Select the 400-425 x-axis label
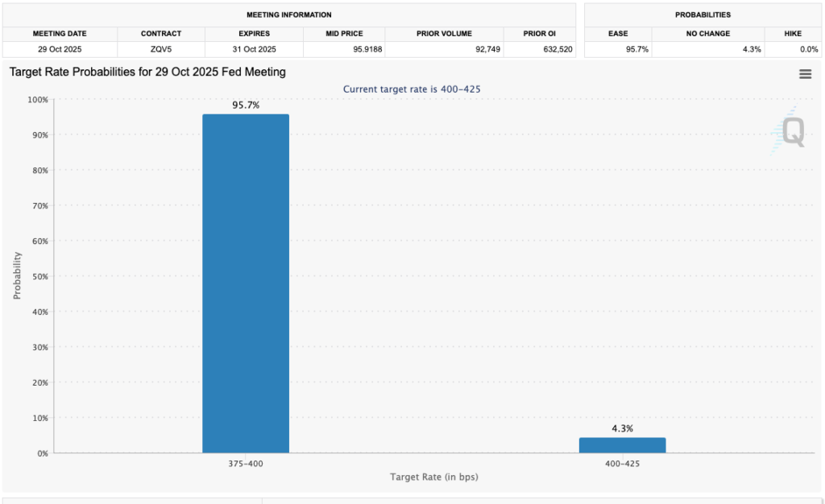The height and width of the screenshot is (504, 825). (x=622, y=464)
